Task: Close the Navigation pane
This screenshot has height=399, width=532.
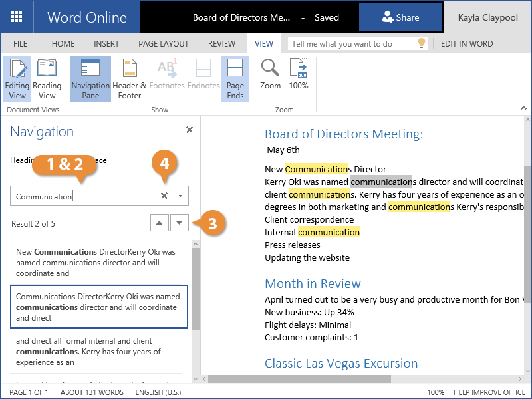Action: tap(190, 130)
